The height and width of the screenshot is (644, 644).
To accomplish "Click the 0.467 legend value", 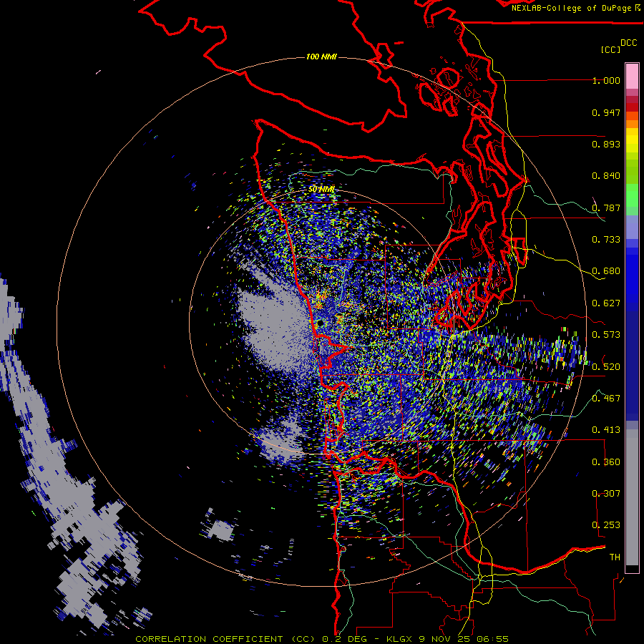I will pos(606,399).
